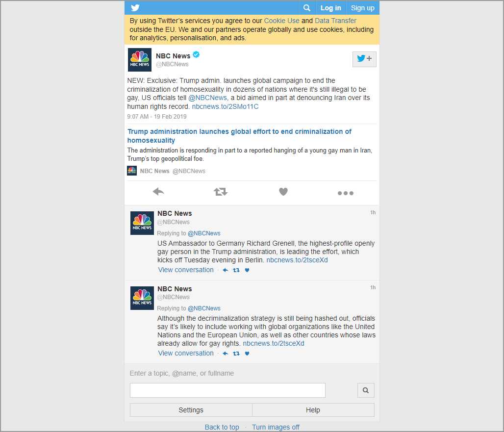Reply to the main NBC News tweet
Viewport: 504px width, 432px height.
[158, 192]
